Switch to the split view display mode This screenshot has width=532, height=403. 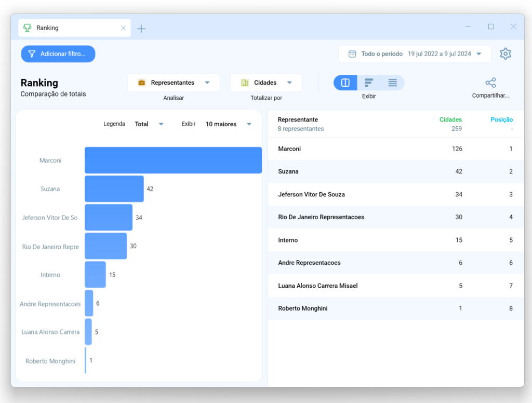click(345, 82)
